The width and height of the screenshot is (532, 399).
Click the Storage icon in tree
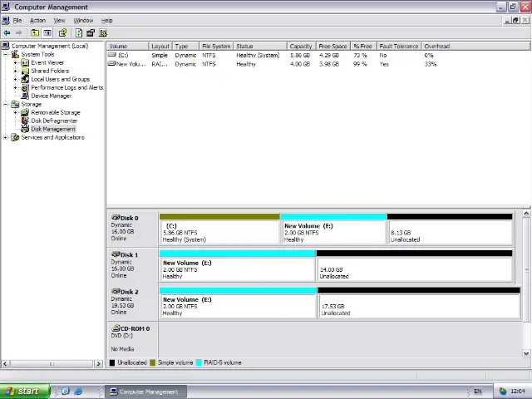[15, 104]
